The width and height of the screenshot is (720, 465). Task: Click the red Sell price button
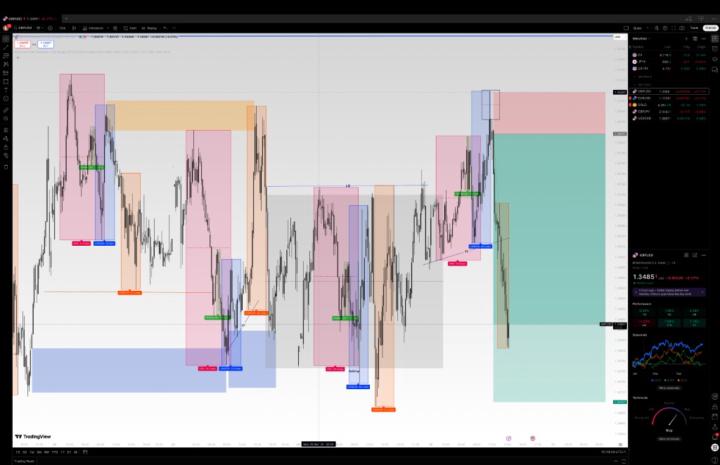[x=22, y=44]
